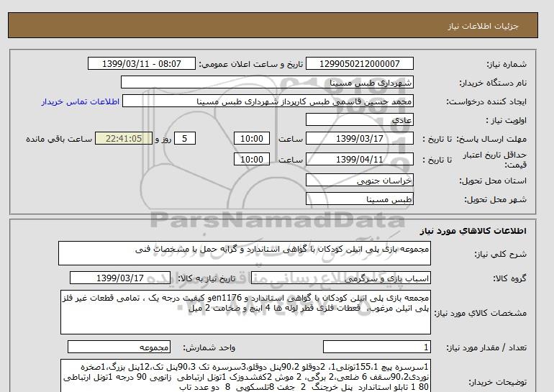The height and width of the screenshot is (392, 554).
Task: Click label شرح کلی نیاز
Action: (x=500, y=254)
